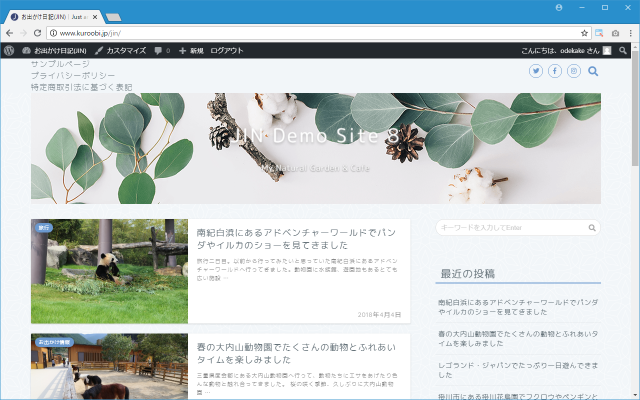Click the horse zoo post thumbnail
The height and width of the screenshot is (400, 640).
(x=109, y=366)
